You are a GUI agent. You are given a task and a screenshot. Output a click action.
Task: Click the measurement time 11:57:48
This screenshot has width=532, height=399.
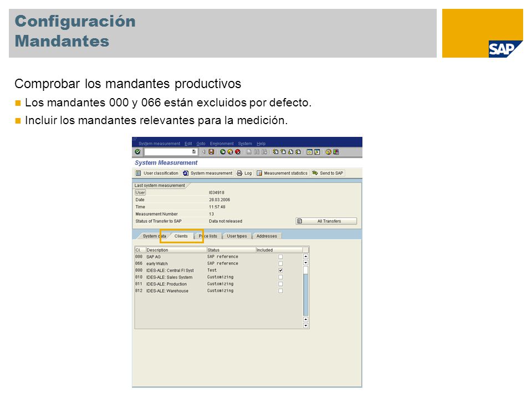pyautogui.click(x=217, y=207)
